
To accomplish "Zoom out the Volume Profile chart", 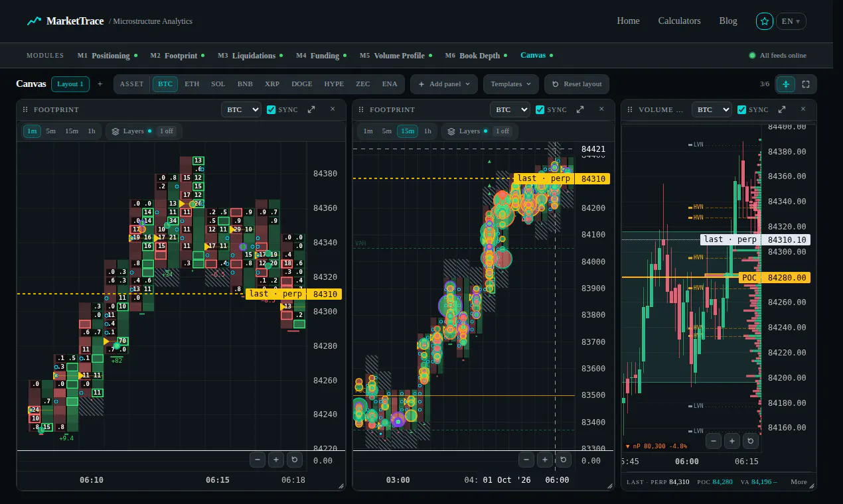I will 714,440.
